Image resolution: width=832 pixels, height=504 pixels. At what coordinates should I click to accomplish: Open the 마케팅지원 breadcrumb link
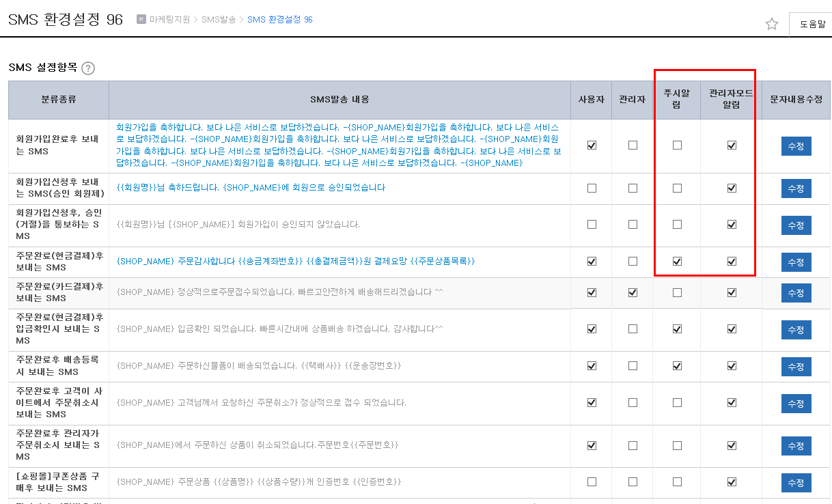click(171, 20)
